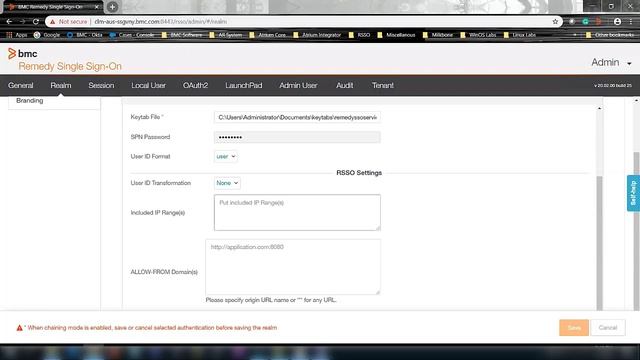Viewport: 640px width, 360px height.
Task: Click the Not secure warning icon
Action: 53,22
